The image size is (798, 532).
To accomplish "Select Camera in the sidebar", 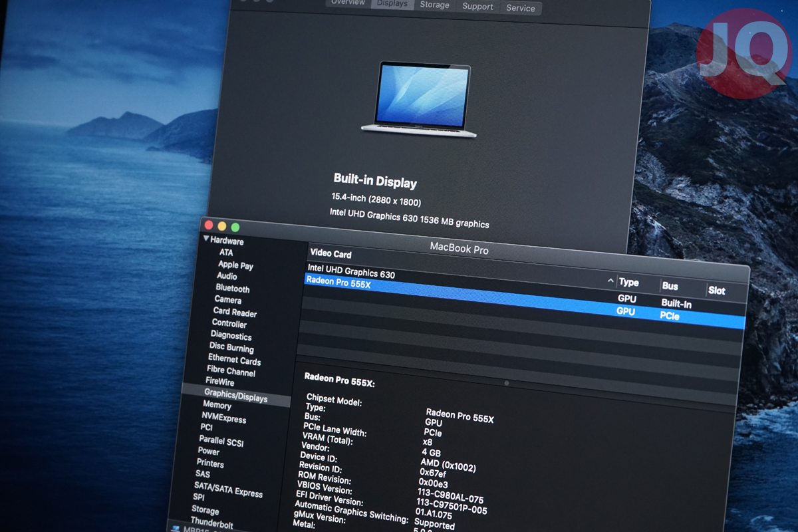I will (x=228, y=300).
